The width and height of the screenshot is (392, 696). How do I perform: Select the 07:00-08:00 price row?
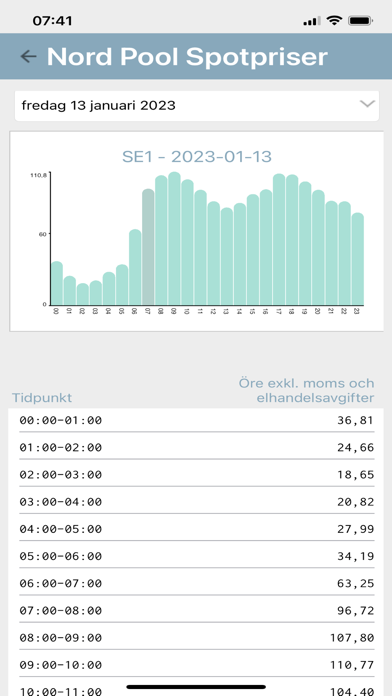tap(197, 610)
